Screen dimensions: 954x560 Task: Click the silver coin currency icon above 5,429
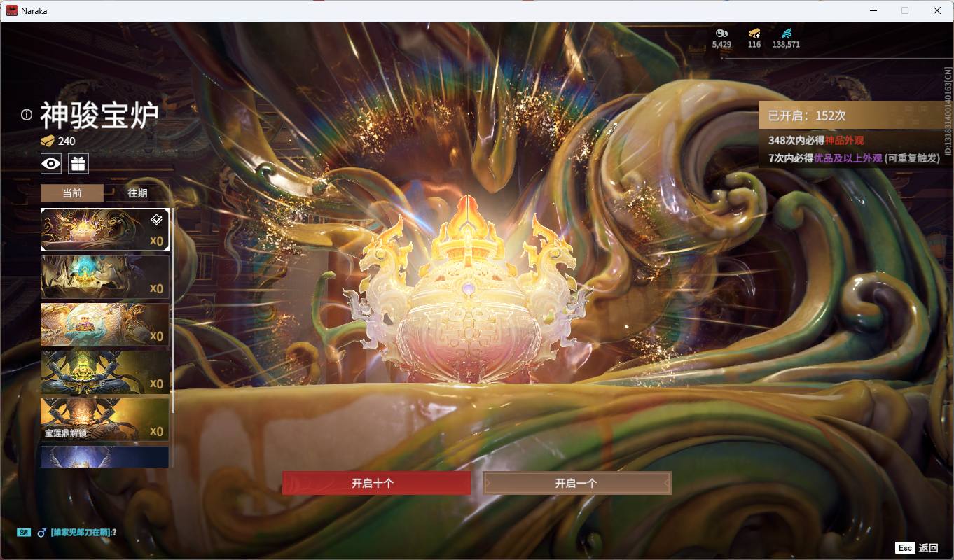[721, 33]
